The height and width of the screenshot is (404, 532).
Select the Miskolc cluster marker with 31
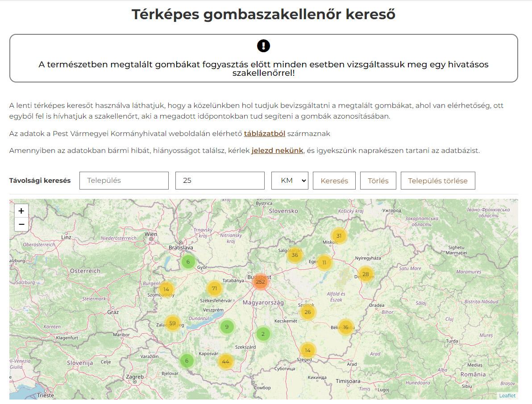point(339,236)
